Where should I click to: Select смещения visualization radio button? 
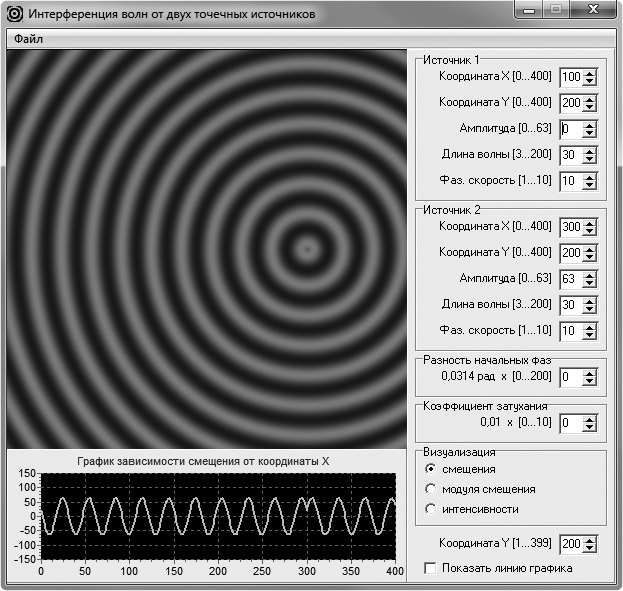click(430, 469)
